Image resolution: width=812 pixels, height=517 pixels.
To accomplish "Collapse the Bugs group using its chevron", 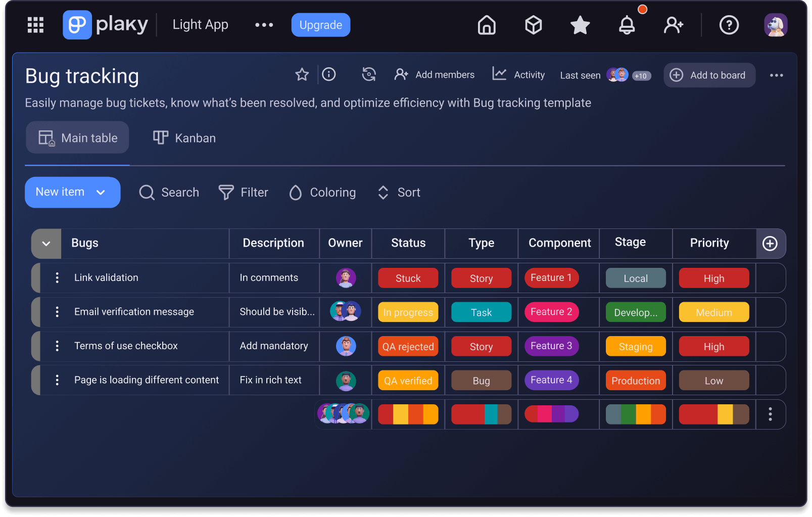I will [x=45, y=243].
